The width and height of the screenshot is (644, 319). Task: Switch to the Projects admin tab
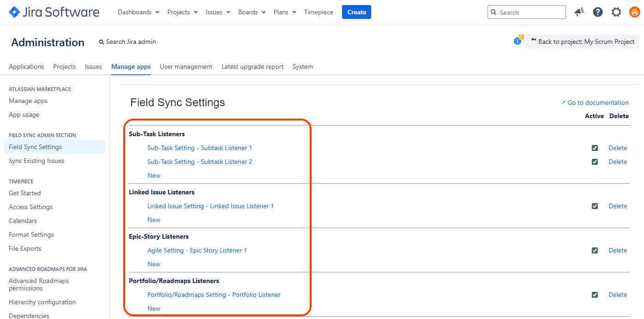[x=64, y=66]
